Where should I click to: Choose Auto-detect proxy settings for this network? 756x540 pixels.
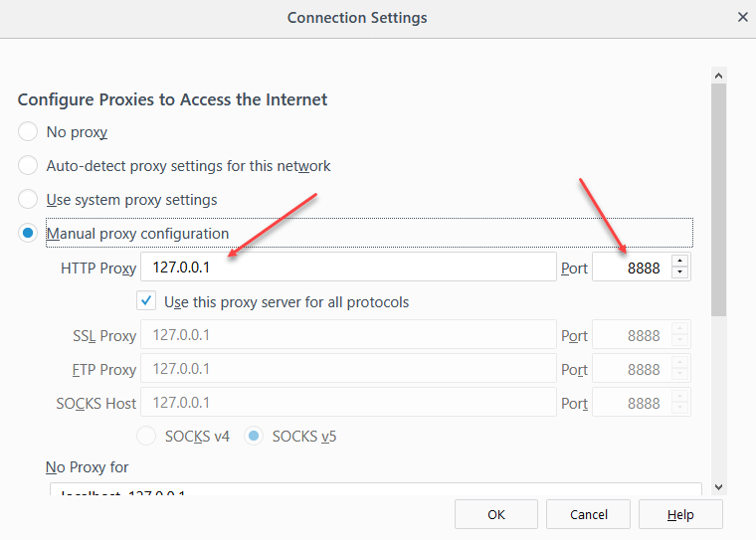tap(29, 166)
